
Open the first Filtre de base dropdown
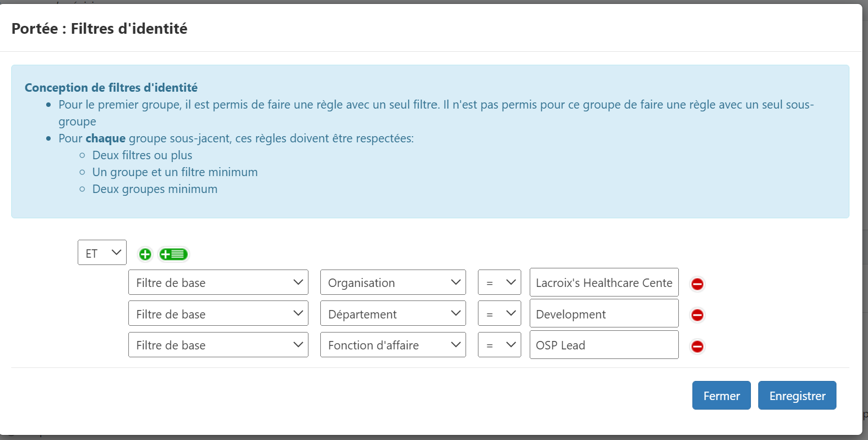click(218, 282)
